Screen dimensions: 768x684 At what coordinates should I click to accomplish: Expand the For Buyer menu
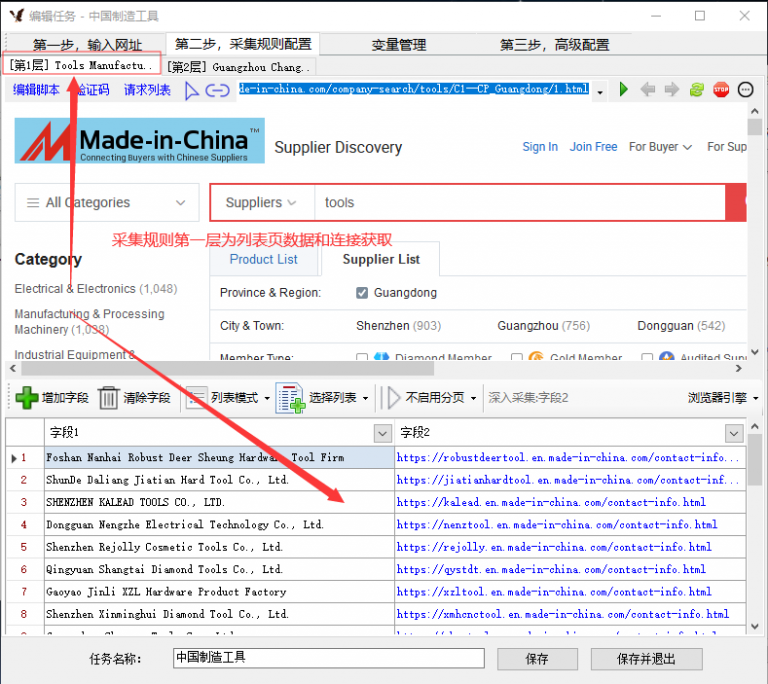[660, 147]
